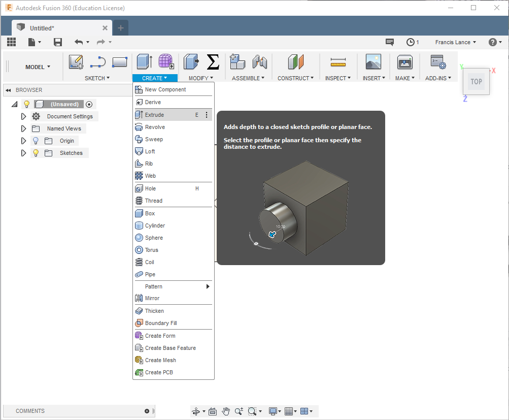The height and width of the screenshot is (420, 509).
Task: Activate the Unsaved component radio button
Action: tap(89, 104)
